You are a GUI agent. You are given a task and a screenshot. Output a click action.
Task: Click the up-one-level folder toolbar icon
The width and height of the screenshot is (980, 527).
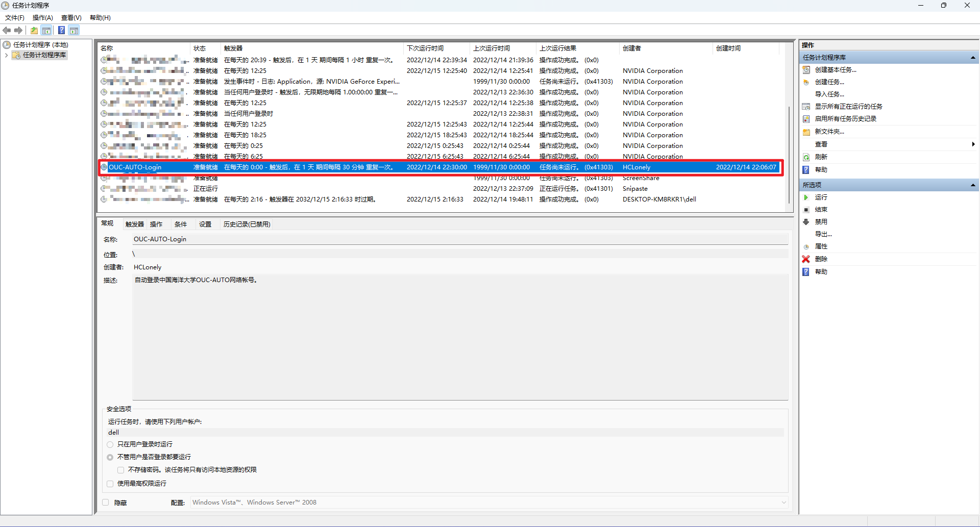click(34, 31)
